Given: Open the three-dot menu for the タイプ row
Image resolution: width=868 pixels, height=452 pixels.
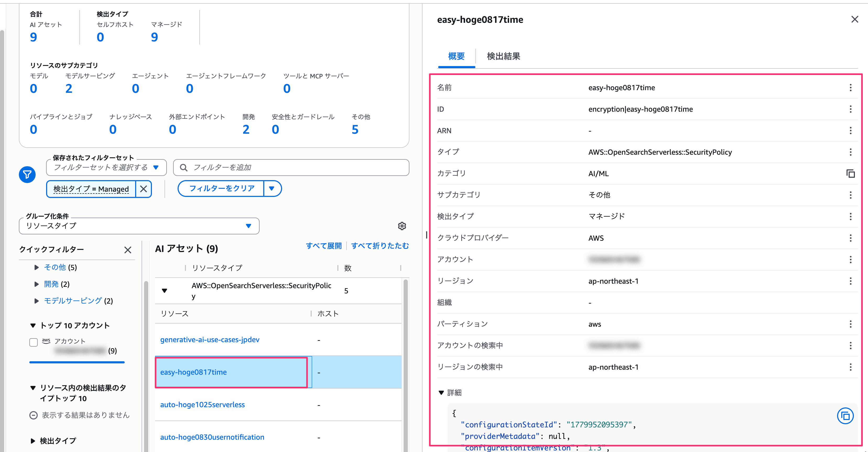Looking at the screenshot, I should point(850,152).
